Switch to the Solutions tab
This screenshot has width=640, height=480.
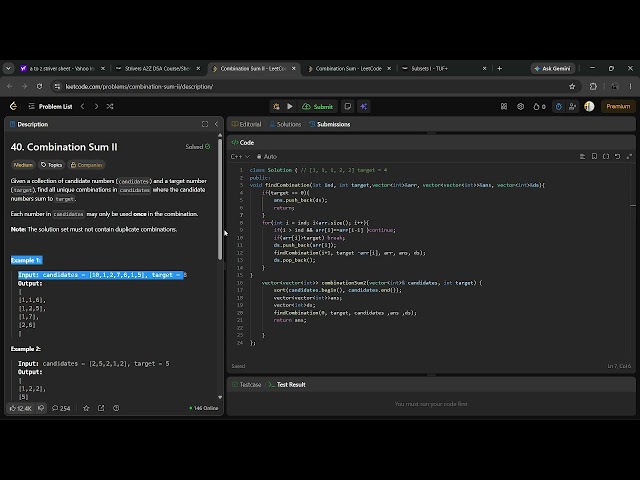point(285,124)
